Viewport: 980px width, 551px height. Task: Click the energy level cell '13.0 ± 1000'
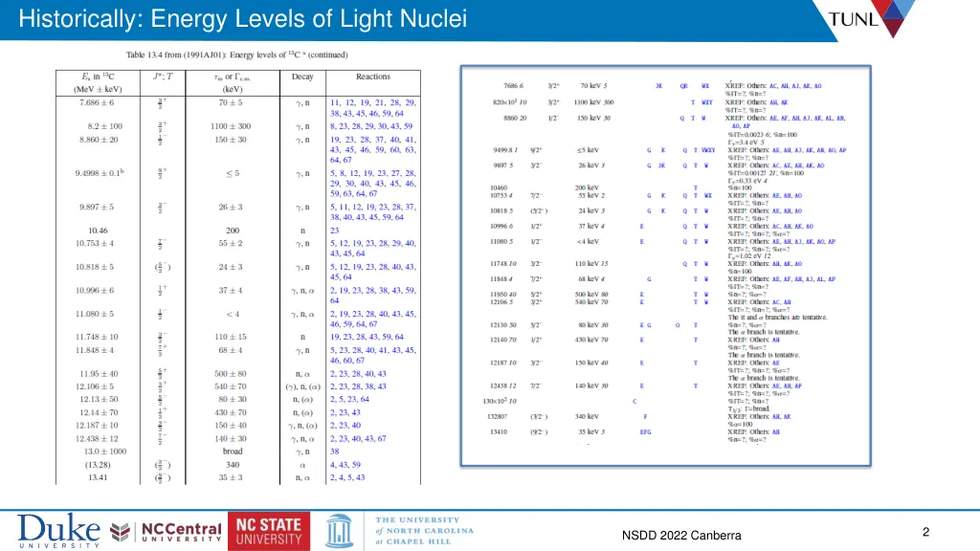point(105,452)
